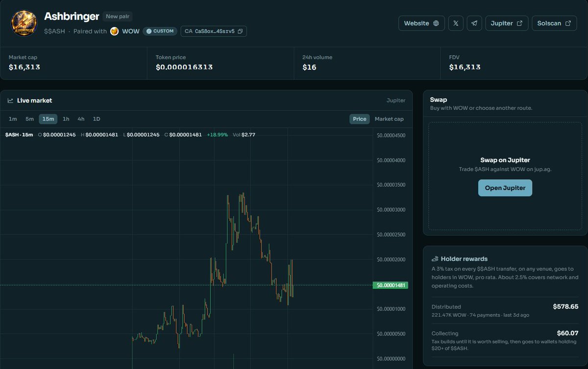This screenshot has width=588, height=369.
Task: Click the Swap on Jupiter heading
Action: pyautogui.click(x=505, y=160)
